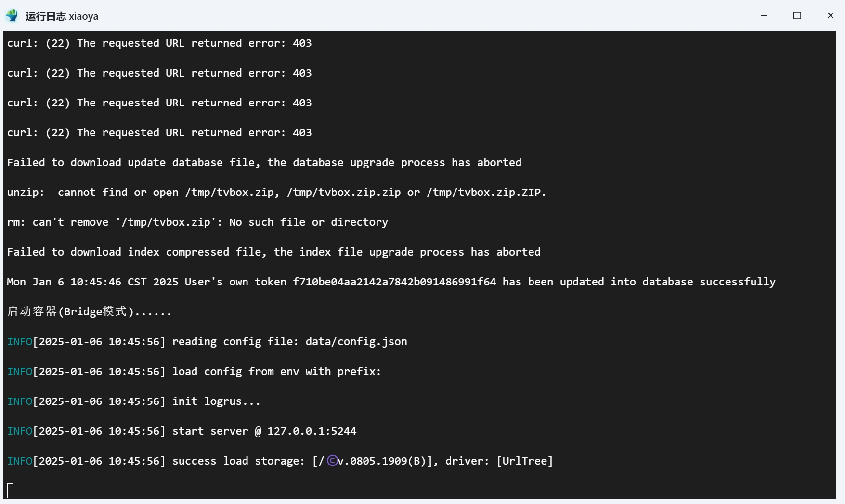Click 'Failed to download index compressed file' line

click(x=273, y=252)
